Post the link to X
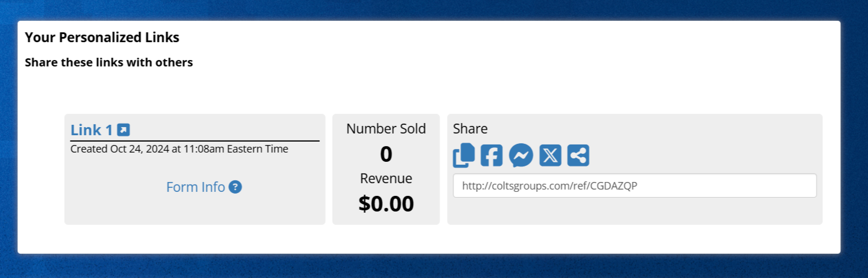 pyautogui.click(x=550, y=155)
